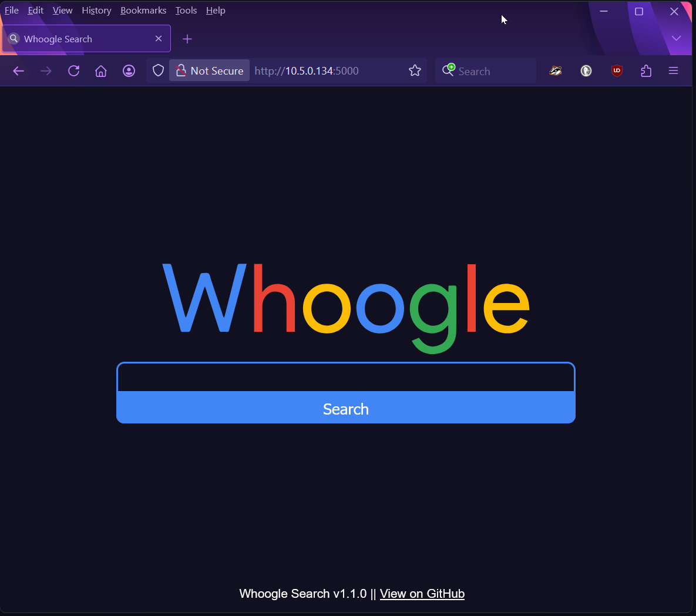Open the Bookmarks menu
This screenshot has height=616, width=696.
143,11
